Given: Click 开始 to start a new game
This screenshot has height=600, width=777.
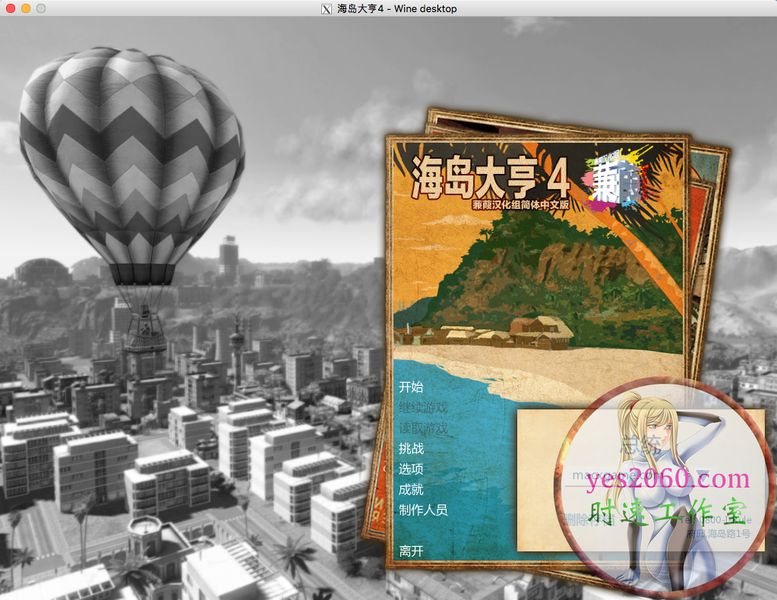Looking at the screenshot, I should [x=411, y=387].
